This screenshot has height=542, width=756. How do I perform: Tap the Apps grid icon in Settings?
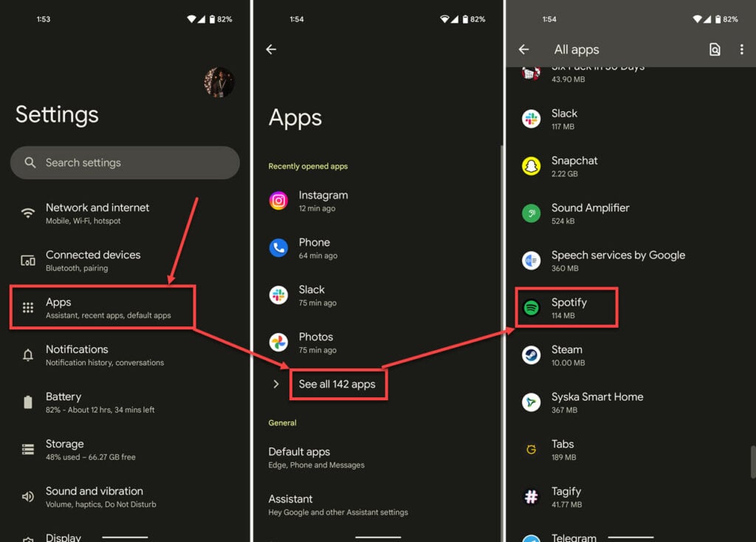click(28, 308)
